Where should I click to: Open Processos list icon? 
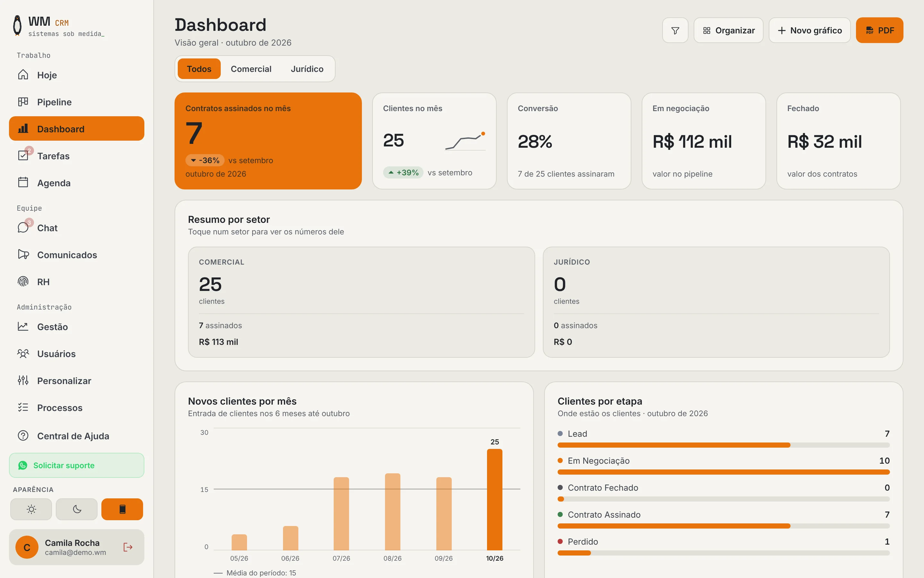click(23, 407)
